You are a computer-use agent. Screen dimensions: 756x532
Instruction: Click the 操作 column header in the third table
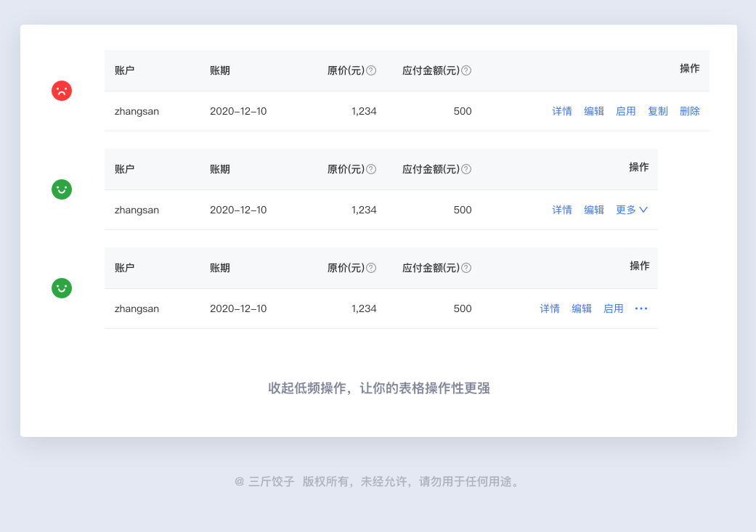click(639, 266)
